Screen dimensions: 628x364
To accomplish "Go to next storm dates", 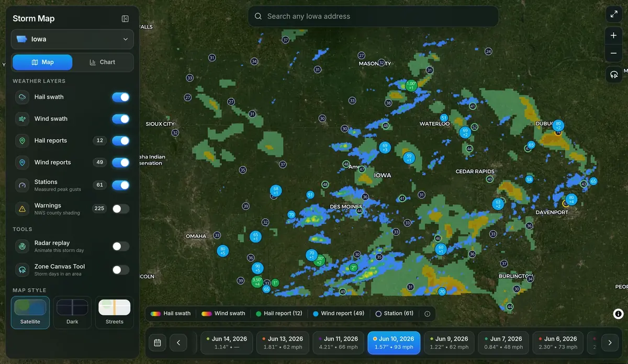I will [610, 343].
